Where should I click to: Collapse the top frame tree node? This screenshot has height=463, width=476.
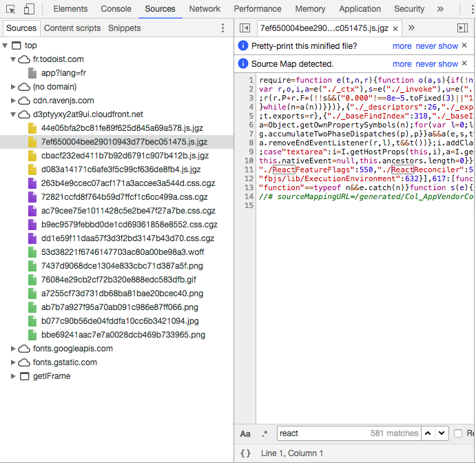point(5,45)
